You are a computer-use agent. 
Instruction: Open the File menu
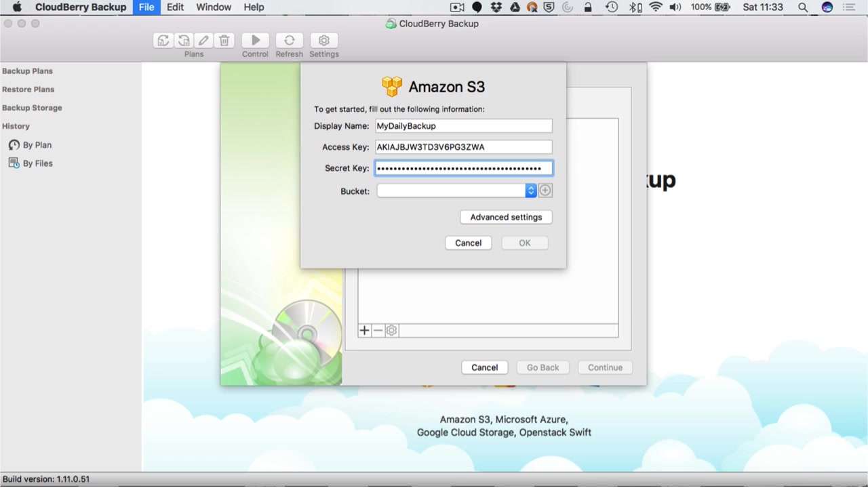tap(146, 7)
